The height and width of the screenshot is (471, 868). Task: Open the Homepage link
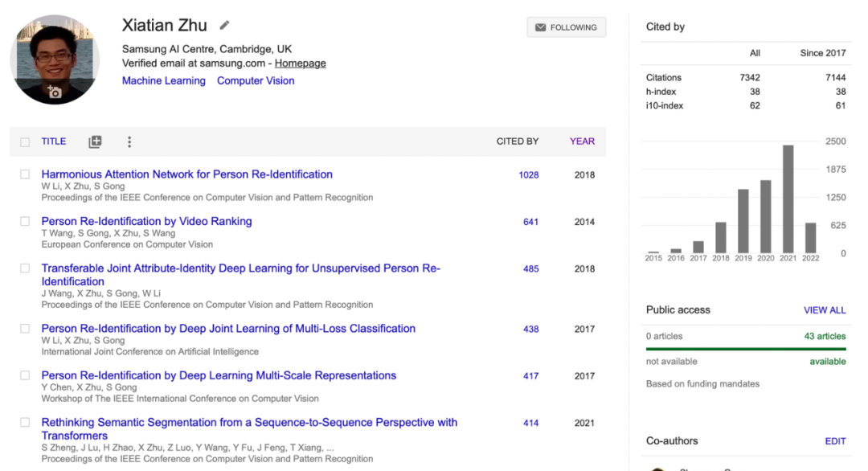click(x=300, y=63)
